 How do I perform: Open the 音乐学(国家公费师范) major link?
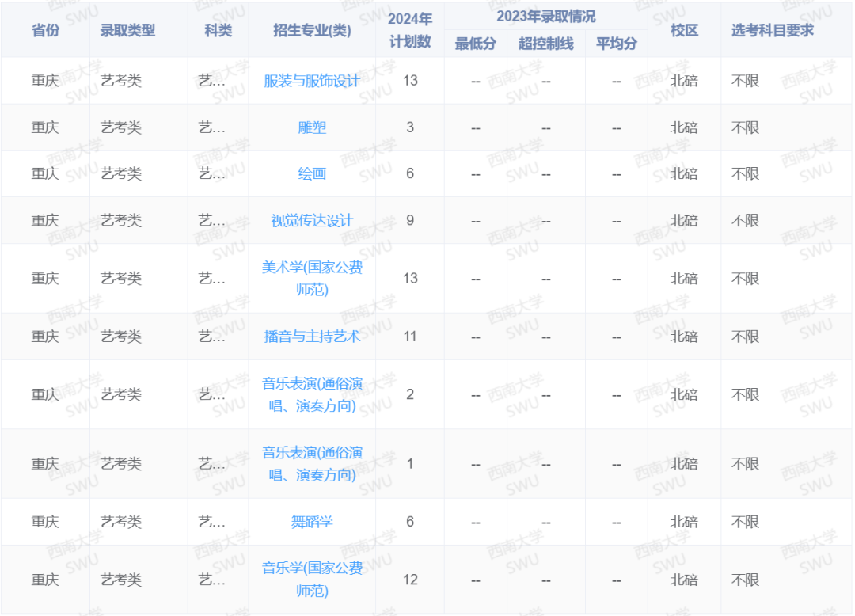(312, 579)
